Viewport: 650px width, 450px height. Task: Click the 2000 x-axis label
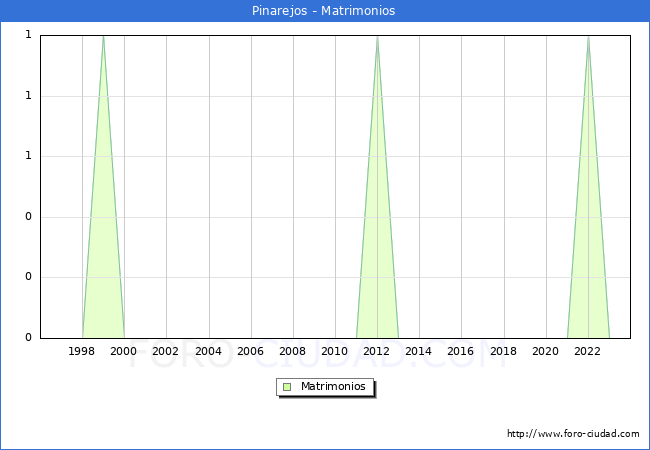coord(124,351)
